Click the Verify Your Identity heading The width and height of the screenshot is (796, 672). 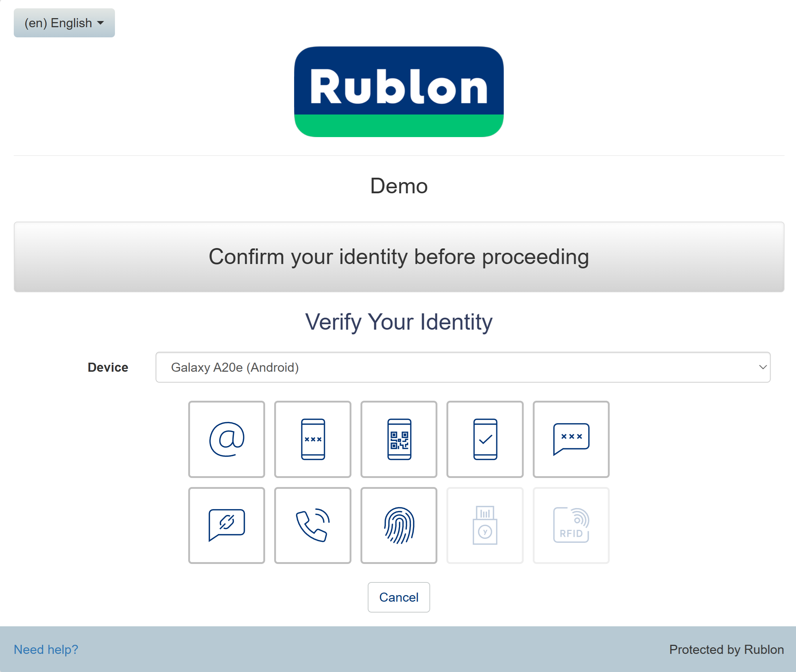pos(399,322)
